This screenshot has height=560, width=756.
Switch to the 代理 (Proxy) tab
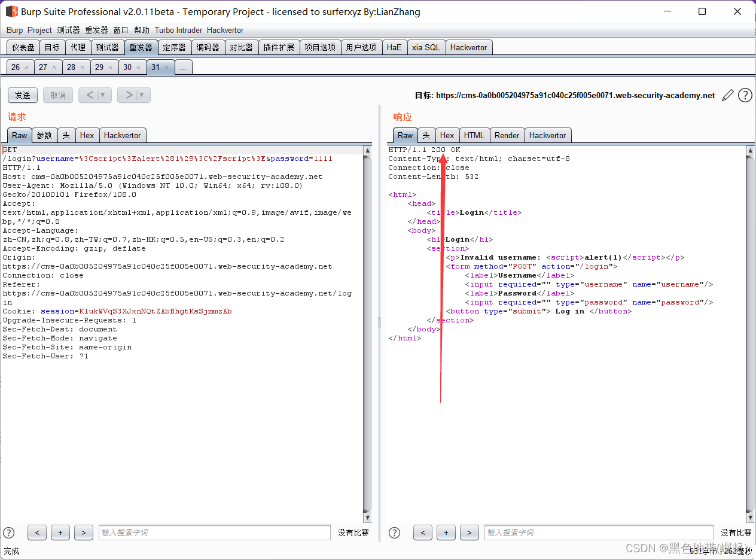point(78,47)
